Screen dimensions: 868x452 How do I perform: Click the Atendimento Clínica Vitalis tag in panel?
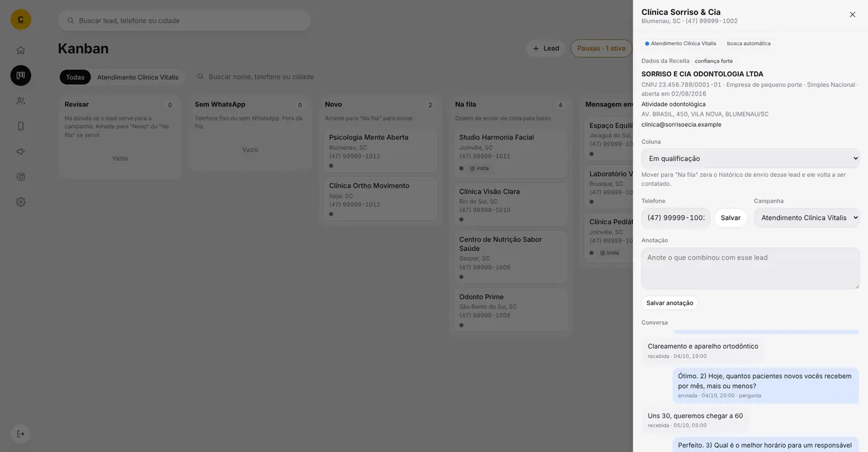pyautogui.click(x=680, y=43)
